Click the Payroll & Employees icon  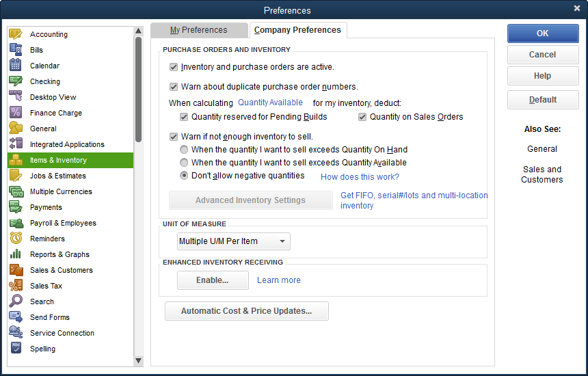click(16, 223)
